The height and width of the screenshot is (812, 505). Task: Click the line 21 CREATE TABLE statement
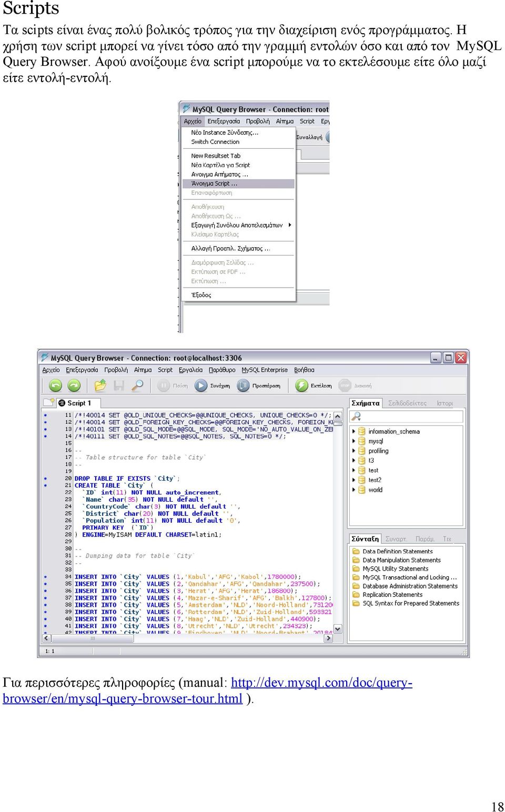pyautogui.click(x=114, y=485)
